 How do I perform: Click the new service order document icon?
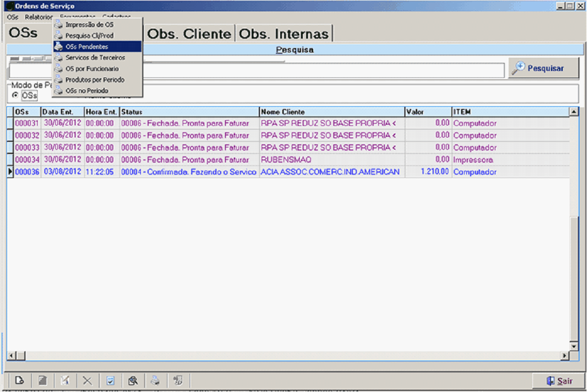pyautogui.click(x=20, y=381)
